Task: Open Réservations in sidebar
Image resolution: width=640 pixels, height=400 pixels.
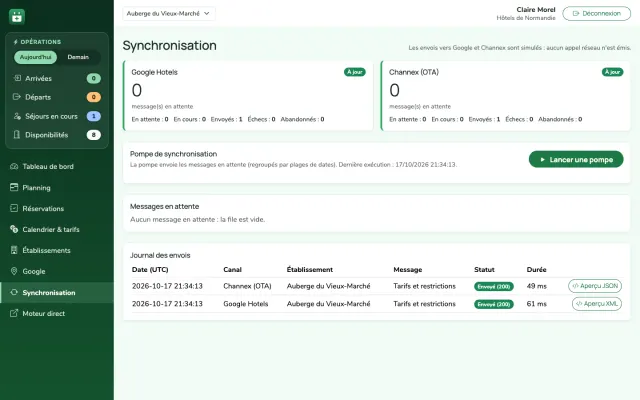Action: click(x=57, y=208)
